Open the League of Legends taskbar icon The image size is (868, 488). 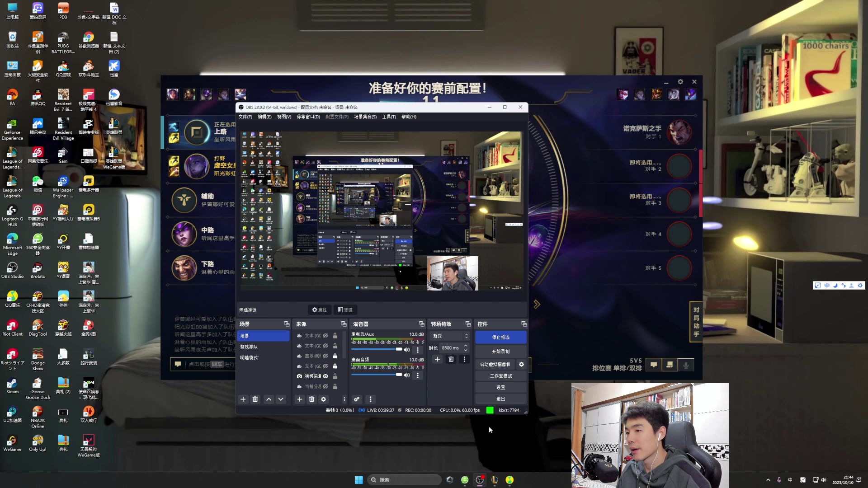tap(495, 480)
